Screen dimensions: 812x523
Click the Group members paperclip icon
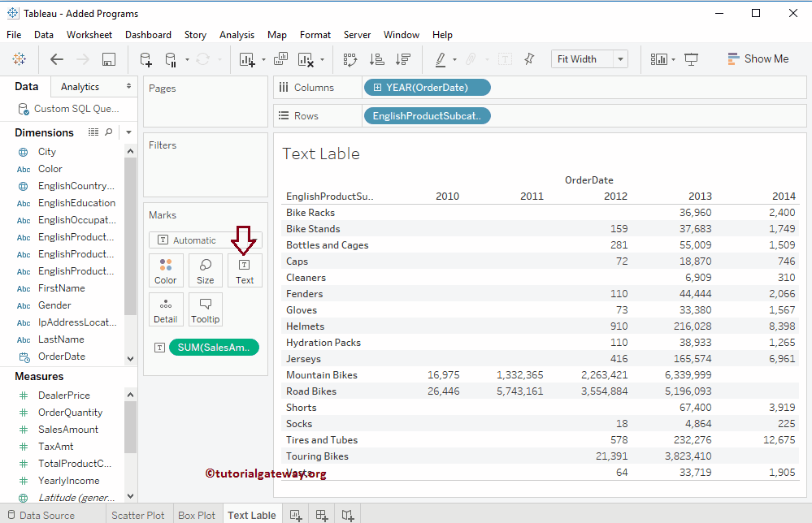pyautogui.click(x=471, y=59)
